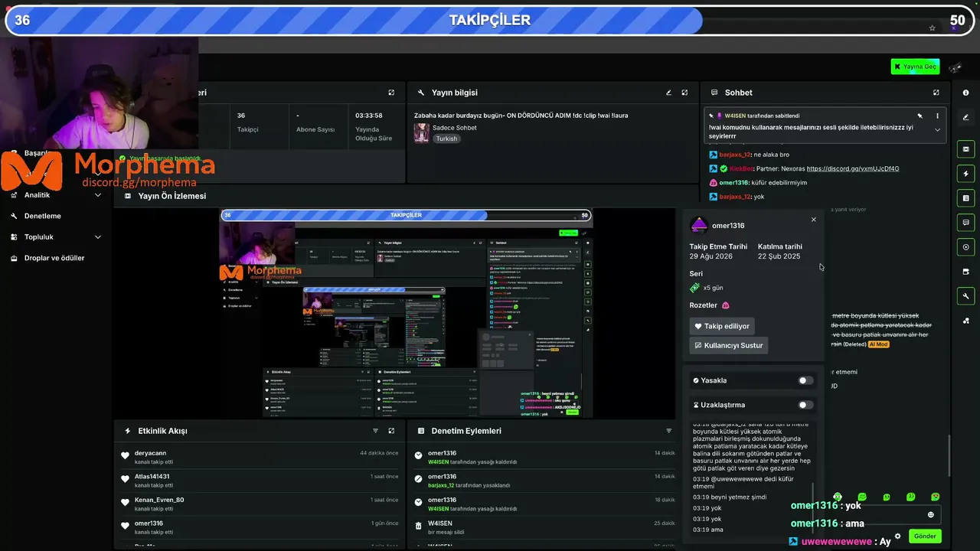This screenshot has width=980, height=551.
Task: Click the pencil edit icon in right sidebar
Action: pos(965,117)
